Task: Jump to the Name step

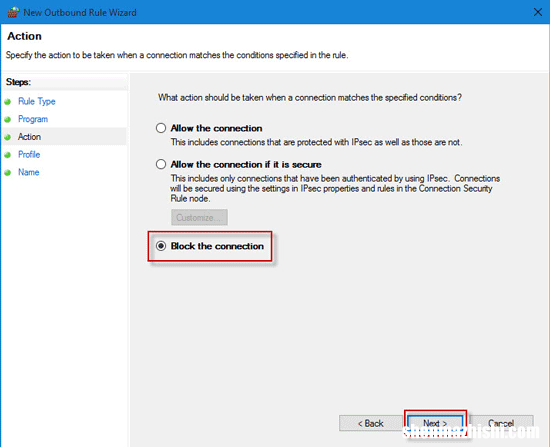Action: (28, 172)
